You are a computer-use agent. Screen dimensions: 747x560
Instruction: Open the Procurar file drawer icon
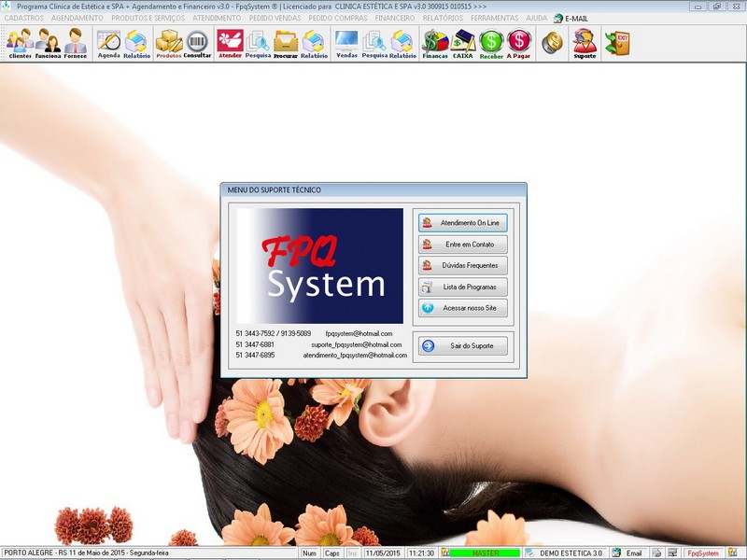point(286,44)
